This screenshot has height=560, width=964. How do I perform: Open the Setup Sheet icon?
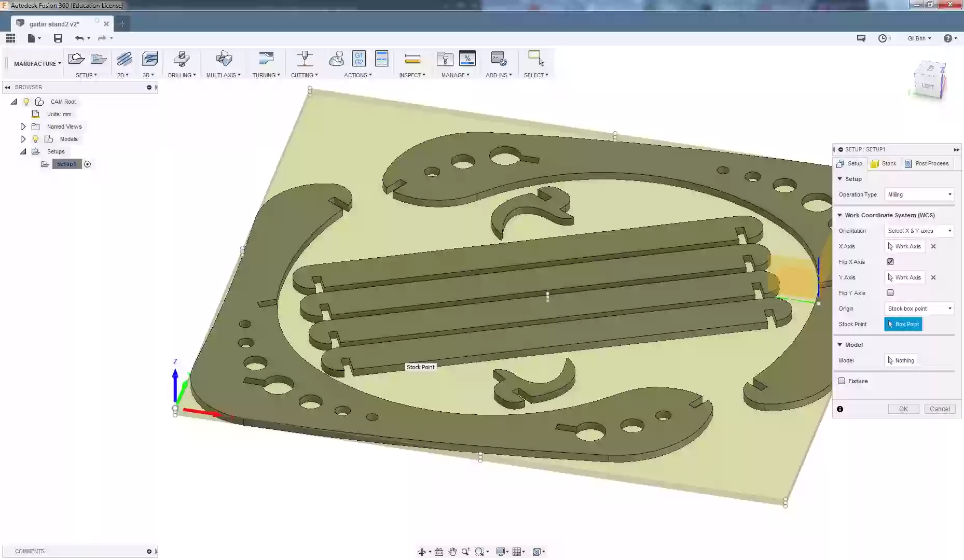[381, 59]
